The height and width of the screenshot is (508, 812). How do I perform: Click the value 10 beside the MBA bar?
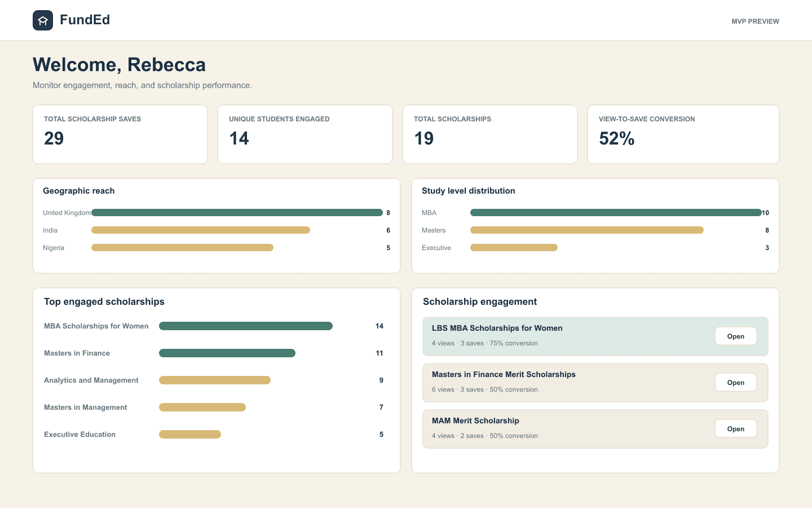point(765,213)
